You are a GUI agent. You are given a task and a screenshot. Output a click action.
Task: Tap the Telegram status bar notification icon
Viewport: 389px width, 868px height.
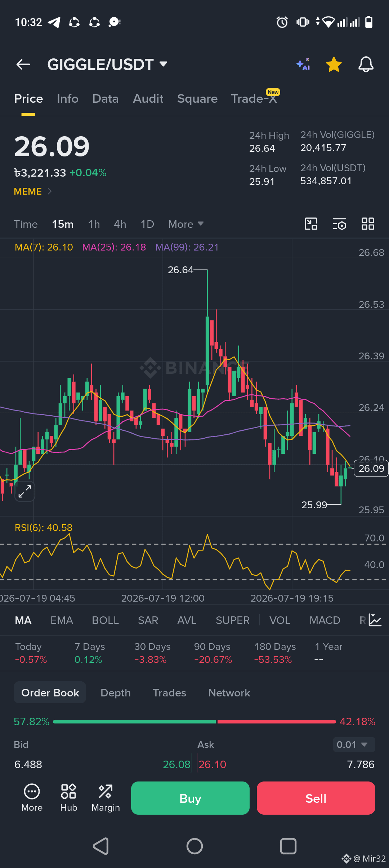pos(54,22)
